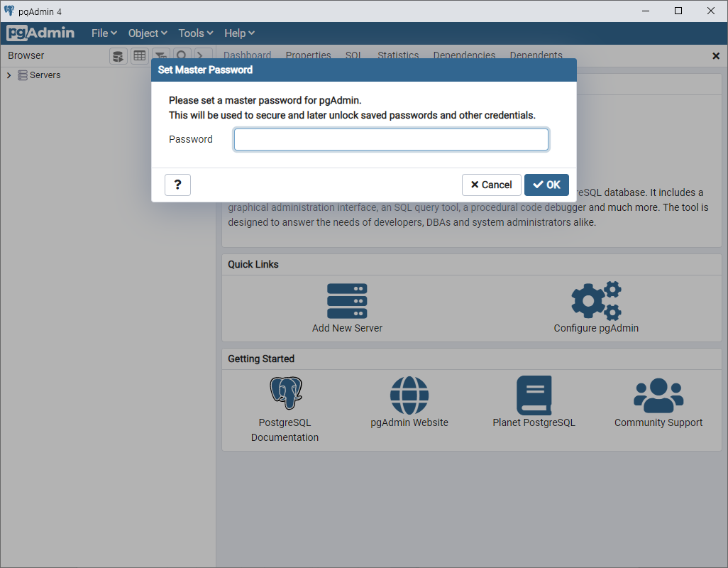The image size is (728, 568).
Task: Click the Planet PostgreSQL book icon
Action: point(534,395)
